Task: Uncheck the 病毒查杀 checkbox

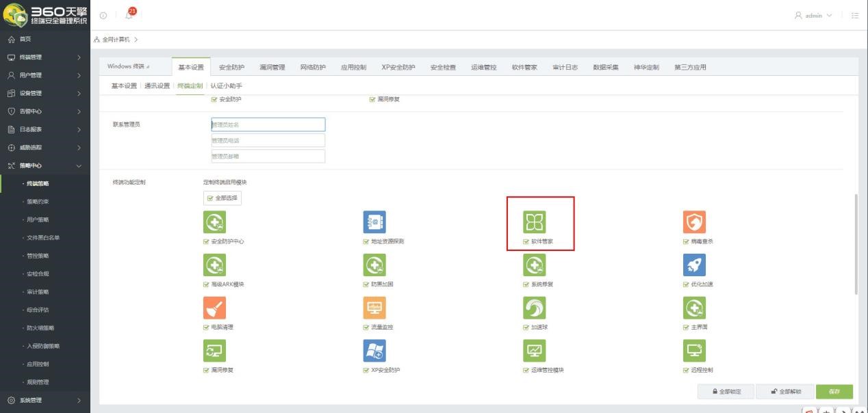Action: point(686,241)
